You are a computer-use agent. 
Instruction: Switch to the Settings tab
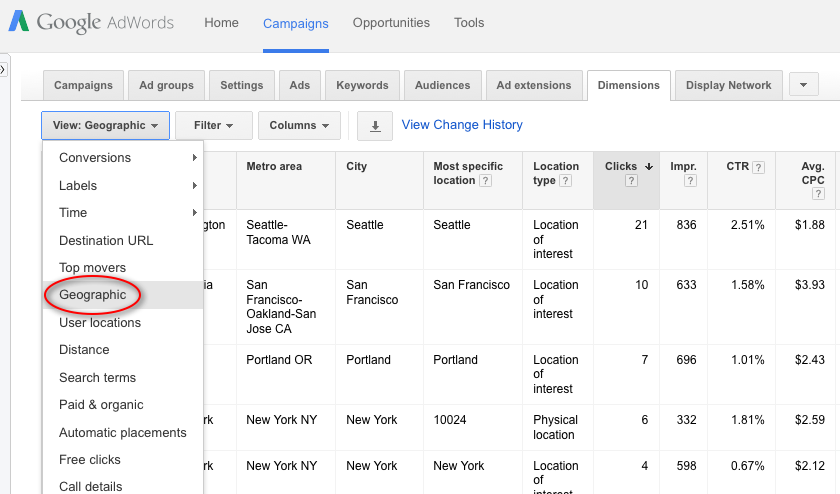pos(242,85)
